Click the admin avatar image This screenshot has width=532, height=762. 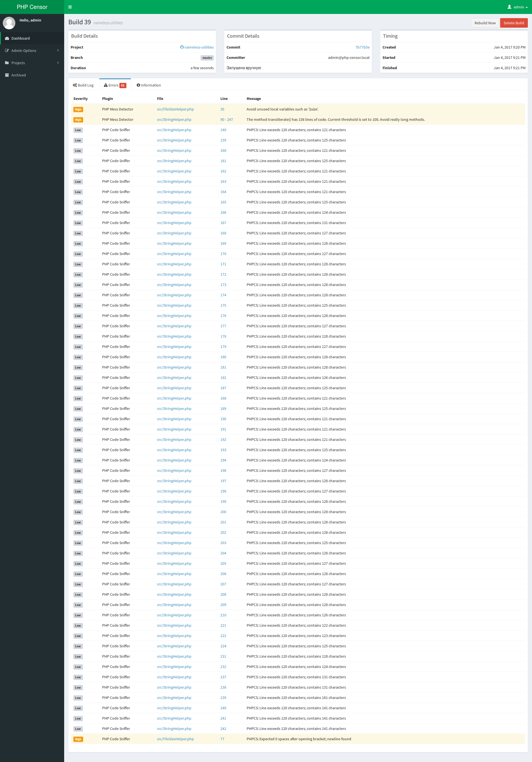pos(9,23)
